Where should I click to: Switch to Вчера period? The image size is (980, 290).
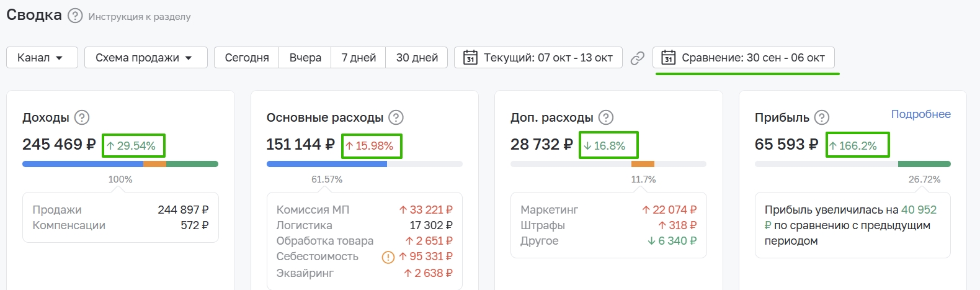pos(305,58)
